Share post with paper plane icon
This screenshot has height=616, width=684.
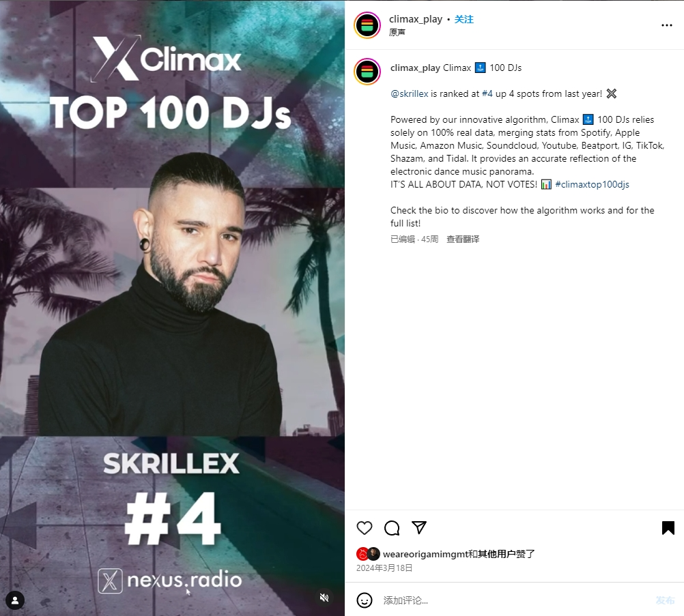[418, 527]
